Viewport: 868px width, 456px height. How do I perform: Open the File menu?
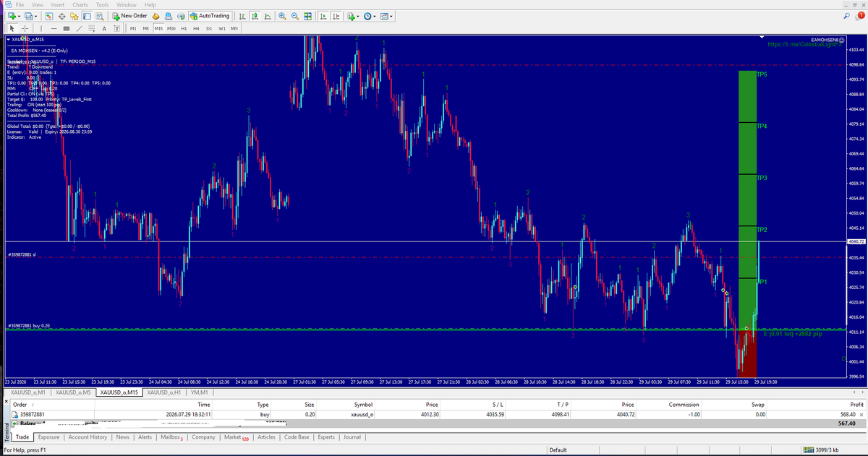20,5
